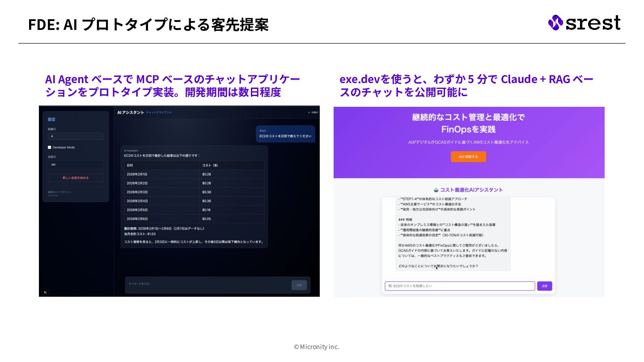Image resolution: width=644 pixels, height=362 pixels.
Task: Click the コスト最適化AIアシスタント heading
Action: tap(471, 190)
